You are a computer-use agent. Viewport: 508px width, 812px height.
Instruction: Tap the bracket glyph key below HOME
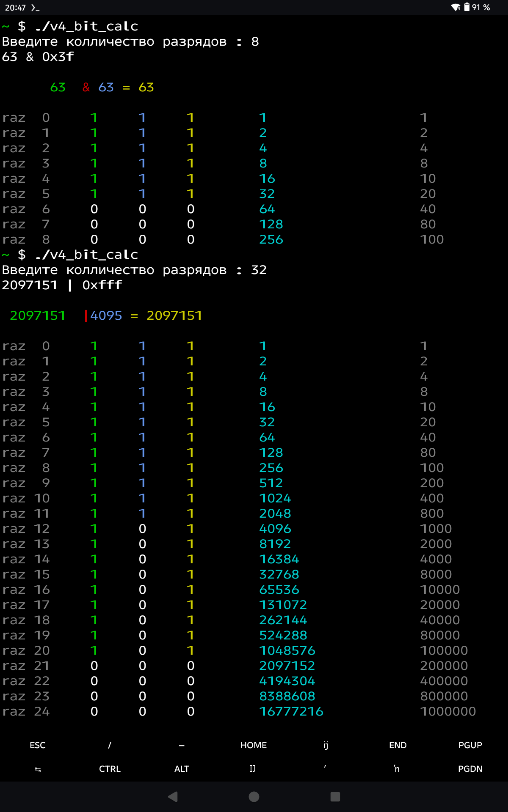click(253, 768)
